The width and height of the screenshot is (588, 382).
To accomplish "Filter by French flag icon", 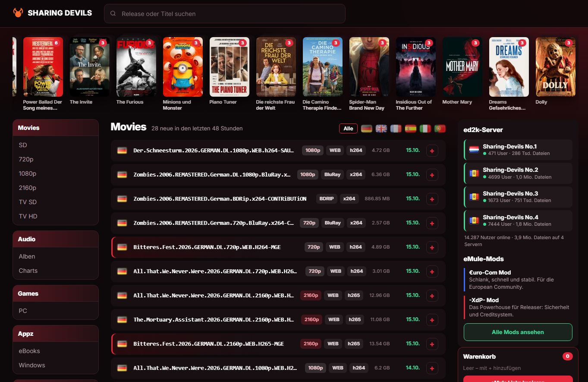I will pyautogui.click(x=396, y=129).
